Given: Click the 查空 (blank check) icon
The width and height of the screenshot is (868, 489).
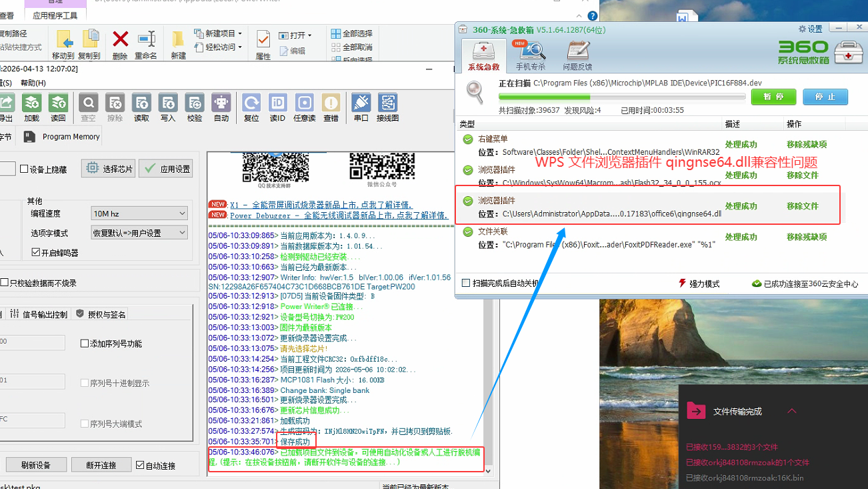Looking at the screenshot, I should point(88,103).
